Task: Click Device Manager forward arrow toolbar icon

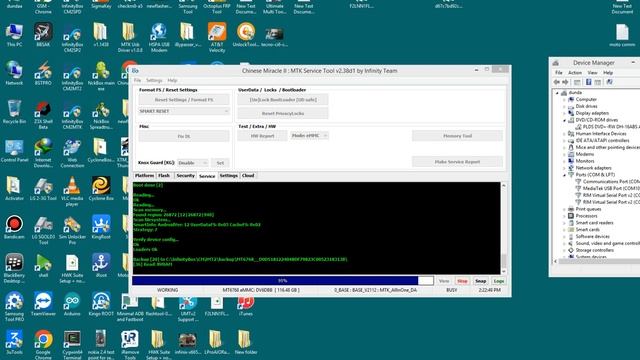Action: pyautogui.click(x=565, y=82)
